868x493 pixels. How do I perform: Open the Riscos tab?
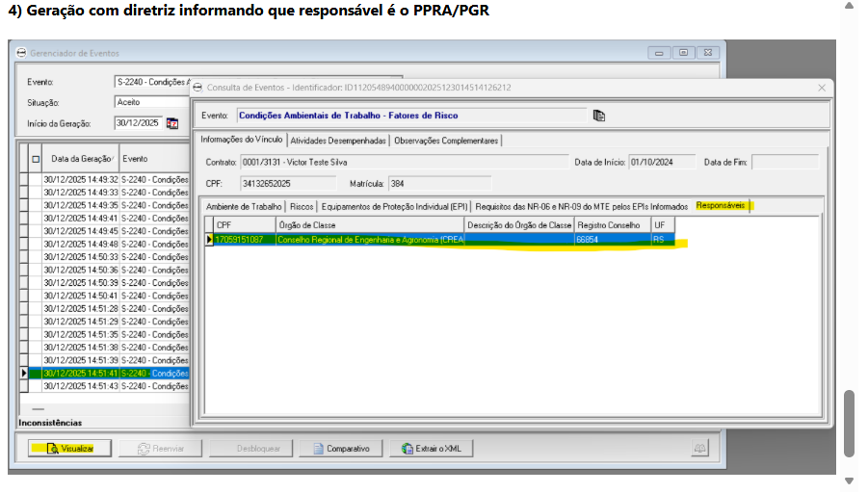pyautogui.click(x=302, y=207)
